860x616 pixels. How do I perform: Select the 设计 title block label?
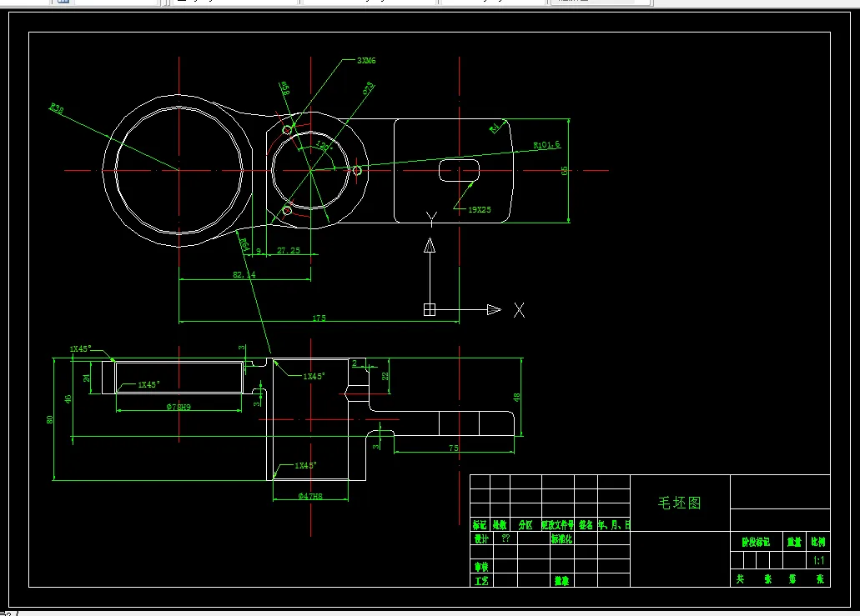point(481,538)
